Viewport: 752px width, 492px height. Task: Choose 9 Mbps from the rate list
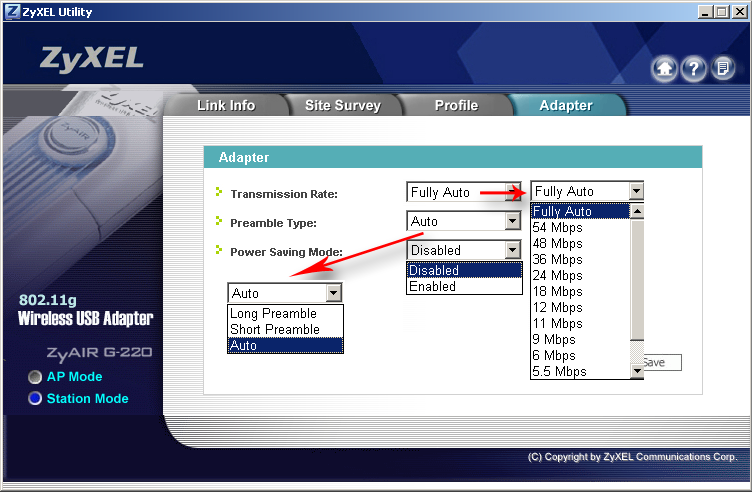click(x=580, y=339)
